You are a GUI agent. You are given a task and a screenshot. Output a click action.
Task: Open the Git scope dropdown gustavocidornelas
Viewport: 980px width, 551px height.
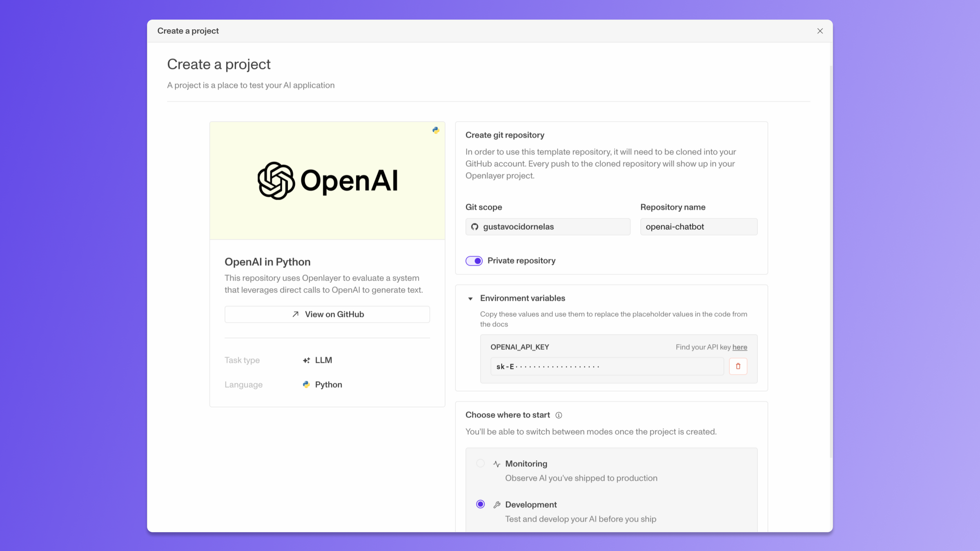point(547,227)
